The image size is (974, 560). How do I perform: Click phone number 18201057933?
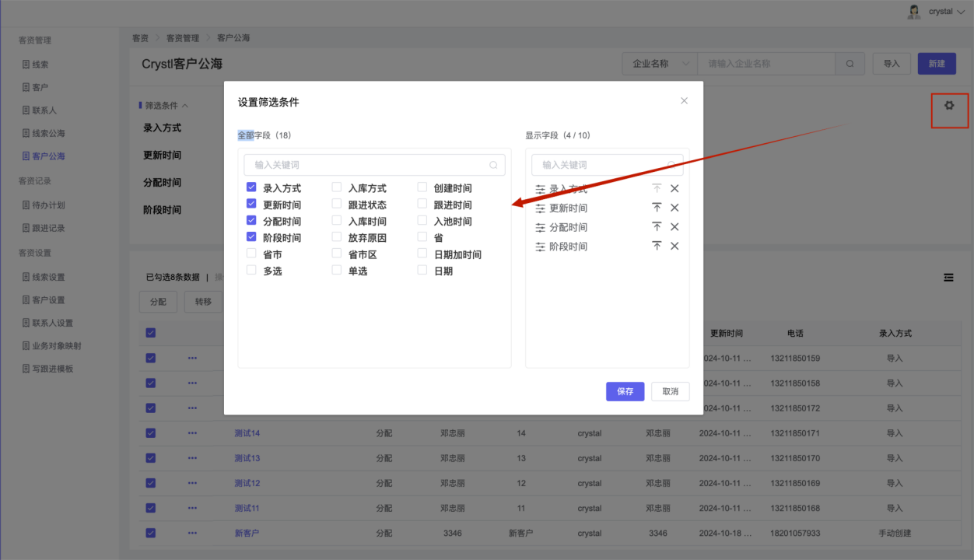click(x=795, y=533)
